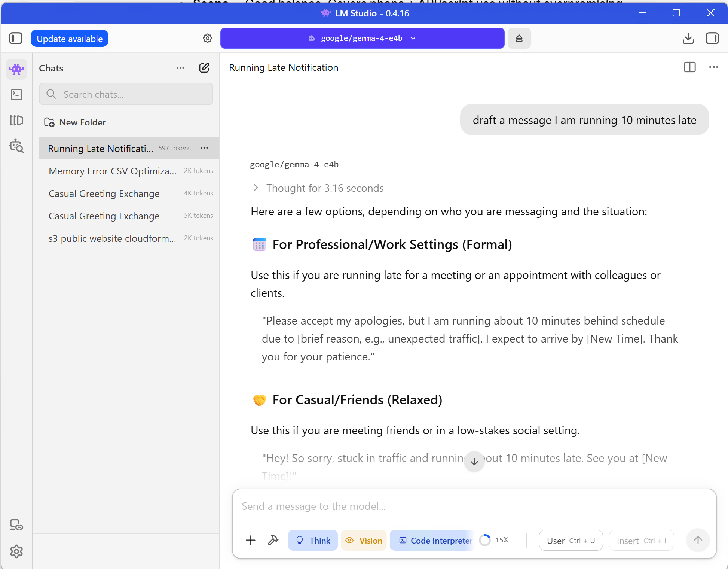Image resolution: width=728 pixels, height=569 pixels.
Task: Create a new chat
Action: (204, 68)
